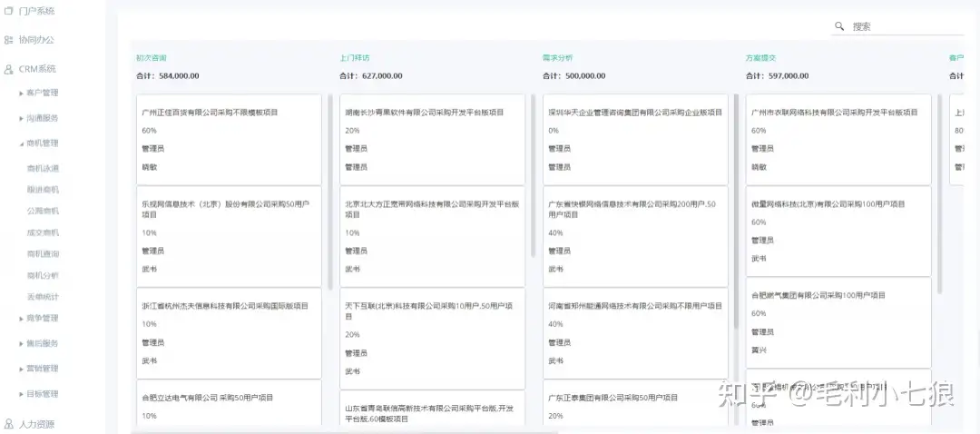Viewport: 980px width, 434px height.
Task: Click owner 武书 on the 微量网络科技 card
Action: [759, 258]
